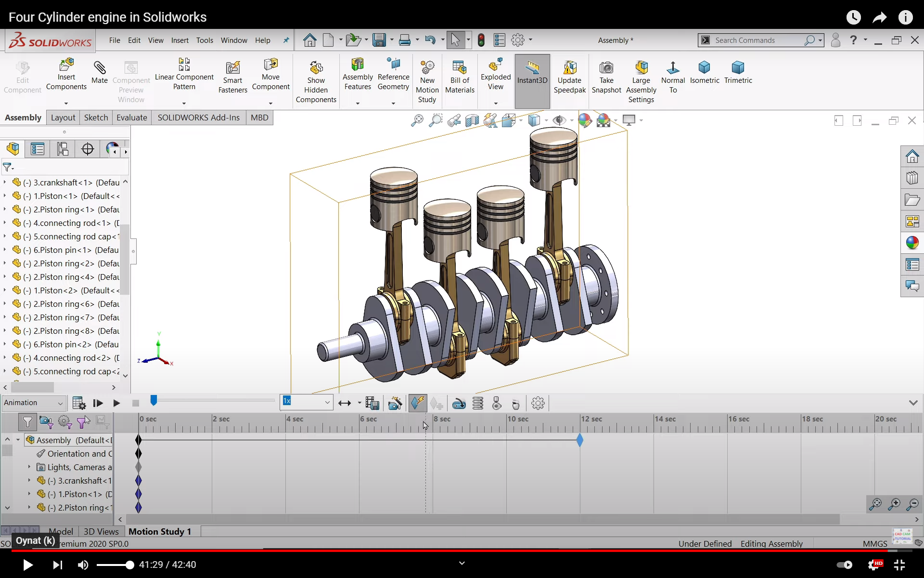
Task: Open the 1x playback speed dropdown
Action: click(x=327, y=402)
